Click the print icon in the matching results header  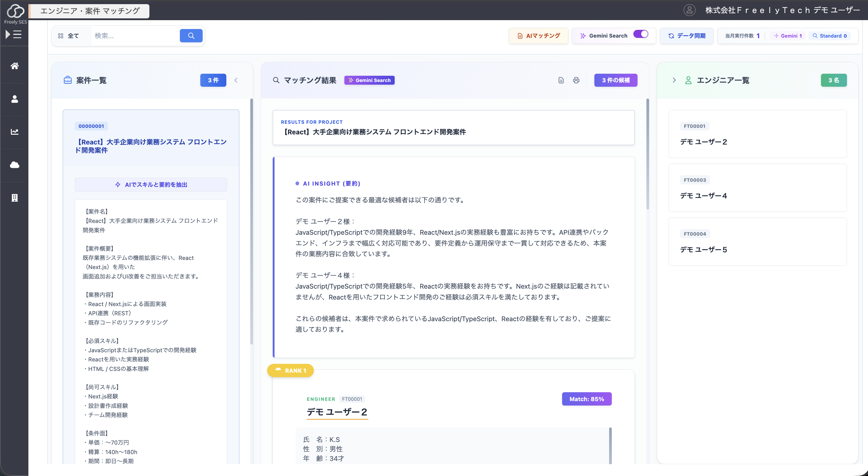(x=576, y=80)
